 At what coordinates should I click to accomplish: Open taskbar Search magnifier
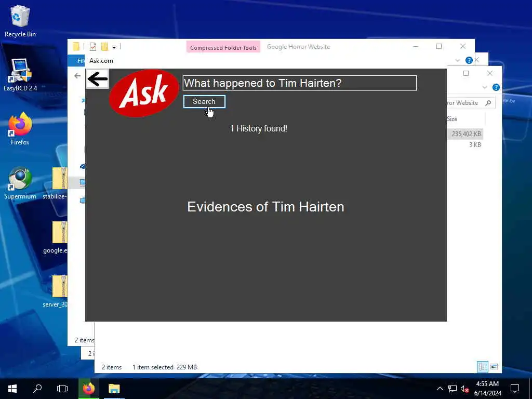pos(37,389)
